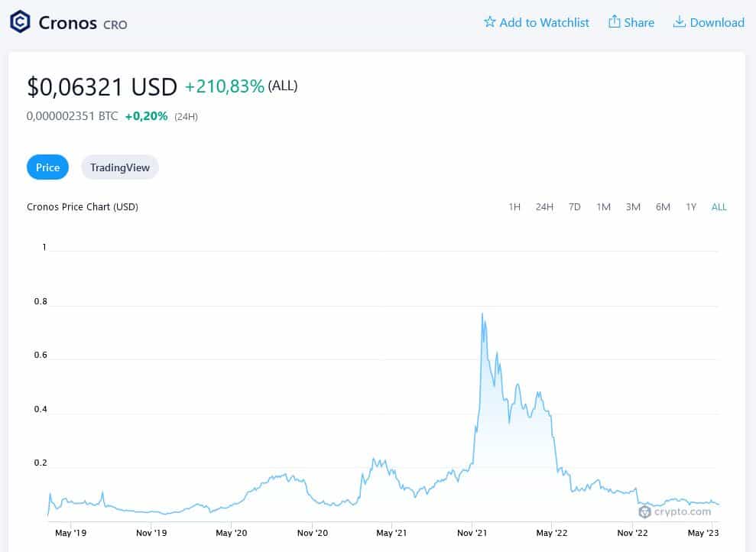
Task: Click the Cronos hexagon logo icon
Action: tap(20, 21)
